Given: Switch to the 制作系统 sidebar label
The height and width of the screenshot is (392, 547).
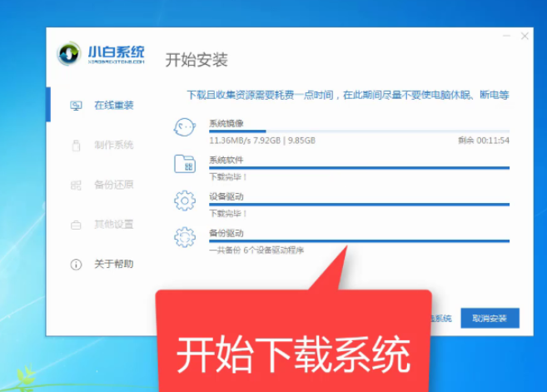Looking at the screenshot, I should pyautogui.click(x=113, y=146).
